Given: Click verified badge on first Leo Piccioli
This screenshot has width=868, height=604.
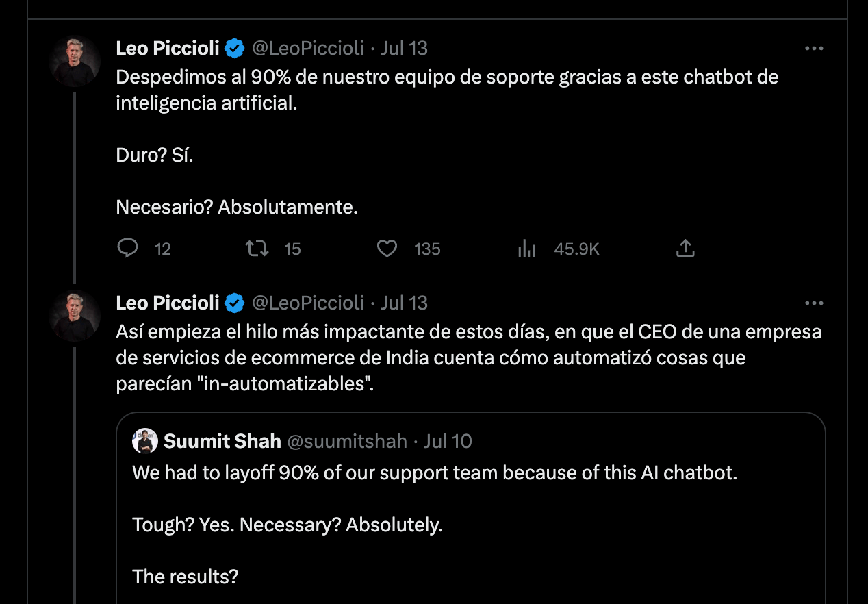Looking at the screenshot, I should (235, 48).
